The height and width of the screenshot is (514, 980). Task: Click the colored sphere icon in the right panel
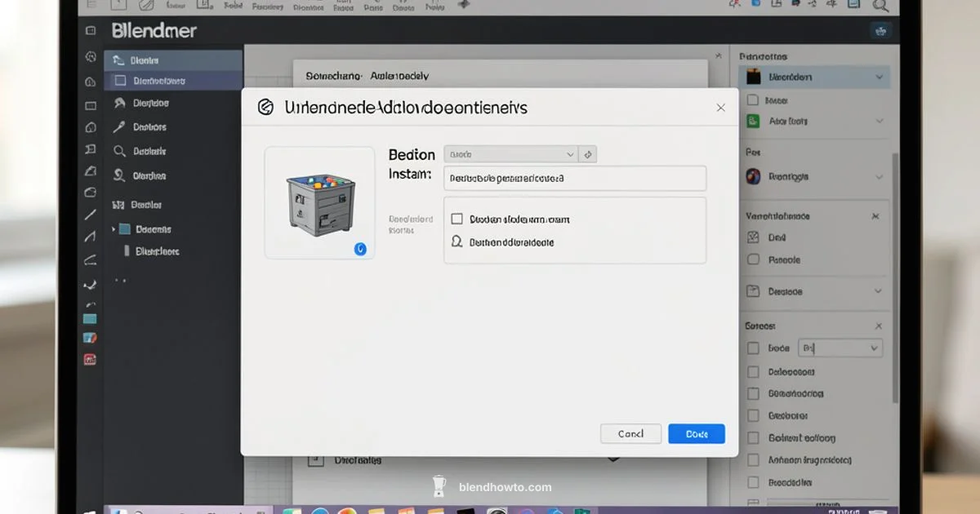coord(752,175)
